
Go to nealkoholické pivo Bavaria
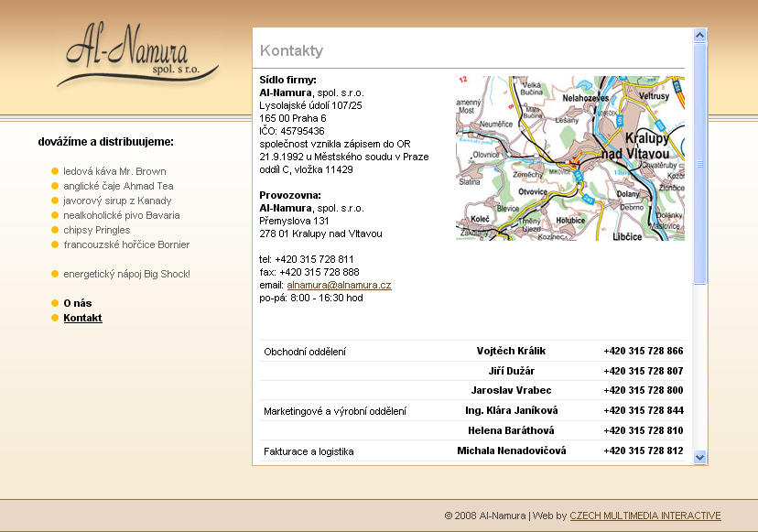pos(122,215)
